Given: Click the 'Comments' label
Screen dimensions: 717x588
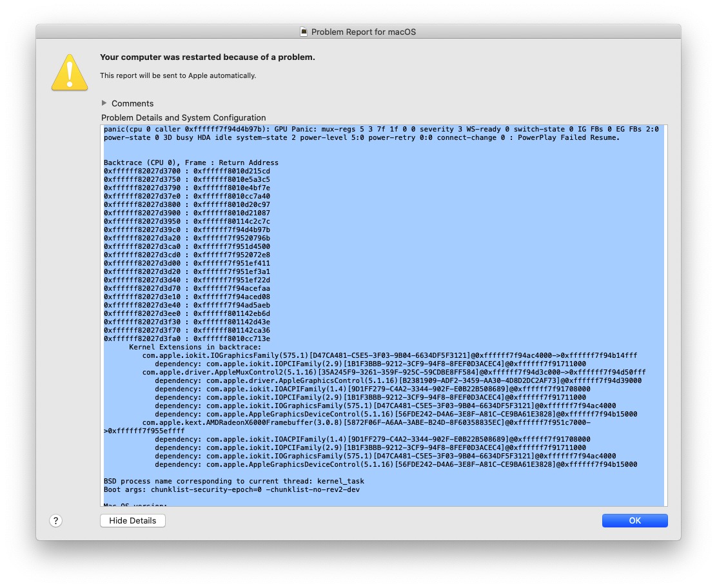Looking at the screenshot, I should click(133, 103).
